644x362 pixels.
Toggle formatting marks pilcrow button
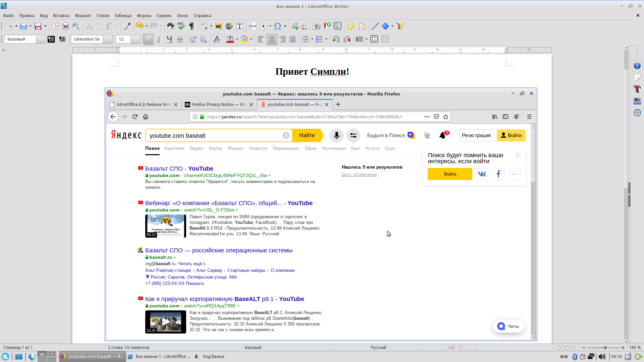click(192, 26)
